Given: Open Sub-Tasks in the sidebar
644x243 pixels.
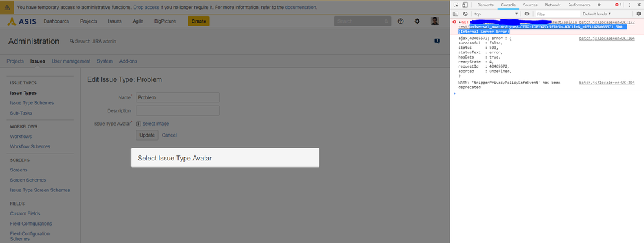Looking at the screenshot, I should [x=21, y=113].
